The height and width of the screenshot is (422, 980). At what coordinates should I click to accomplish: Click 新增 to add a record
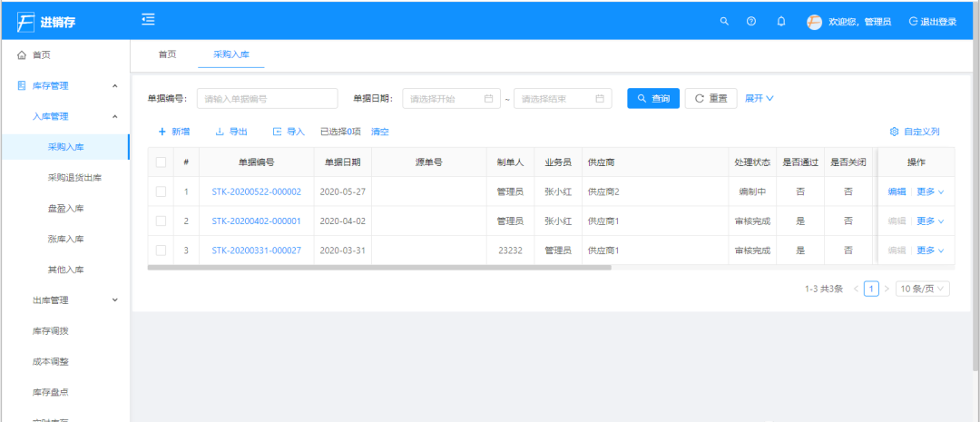(173, 132)
